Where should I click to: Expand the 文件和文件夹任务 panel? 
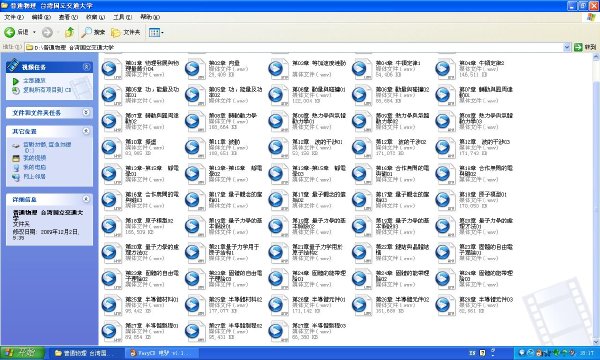[x=86, y=112]
